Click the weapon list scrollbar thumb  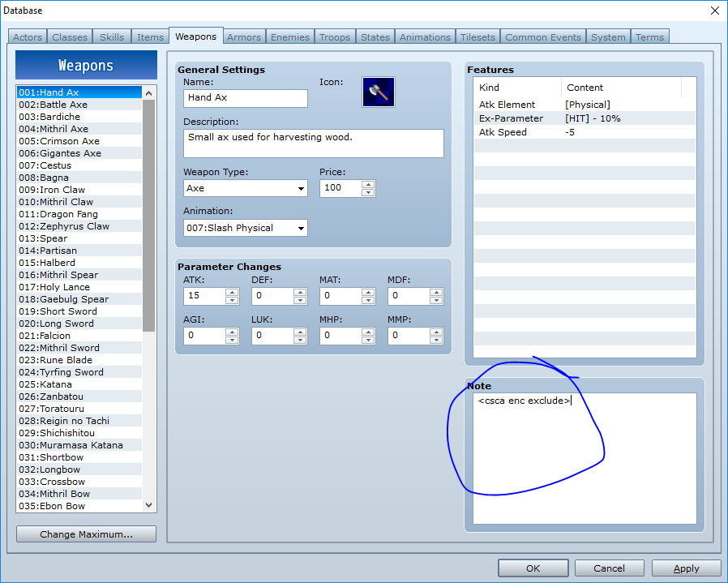click(148, 215)
